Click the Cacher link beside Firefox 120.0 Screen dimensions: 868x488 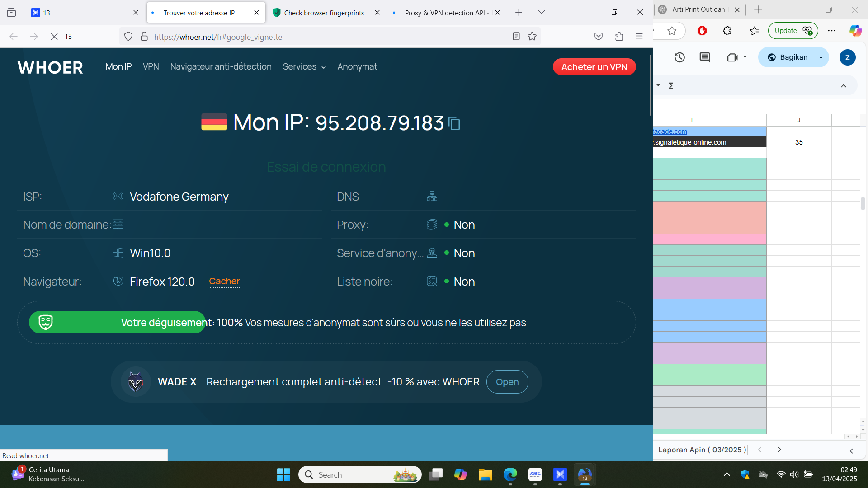[x=224, y=282]
